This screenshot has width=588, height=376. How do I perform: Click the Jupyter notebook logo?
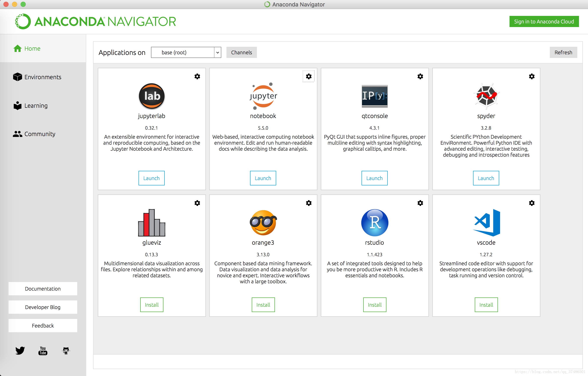(263, 96)
